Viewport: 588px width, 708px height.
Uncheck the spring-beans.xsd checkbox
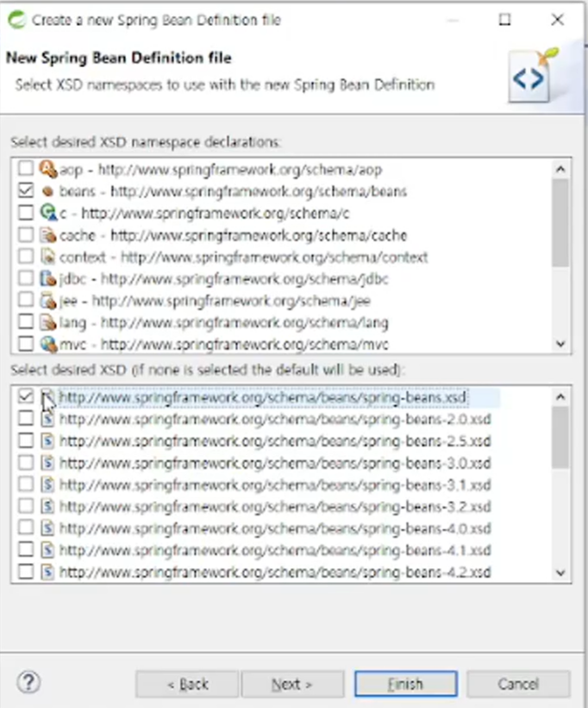pos(26,397)
